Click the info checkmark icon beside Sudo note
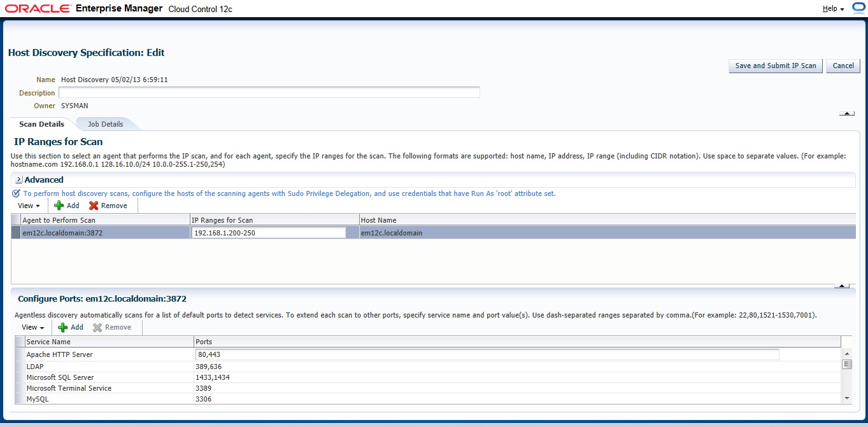868x427 pixels. [16, 193]
